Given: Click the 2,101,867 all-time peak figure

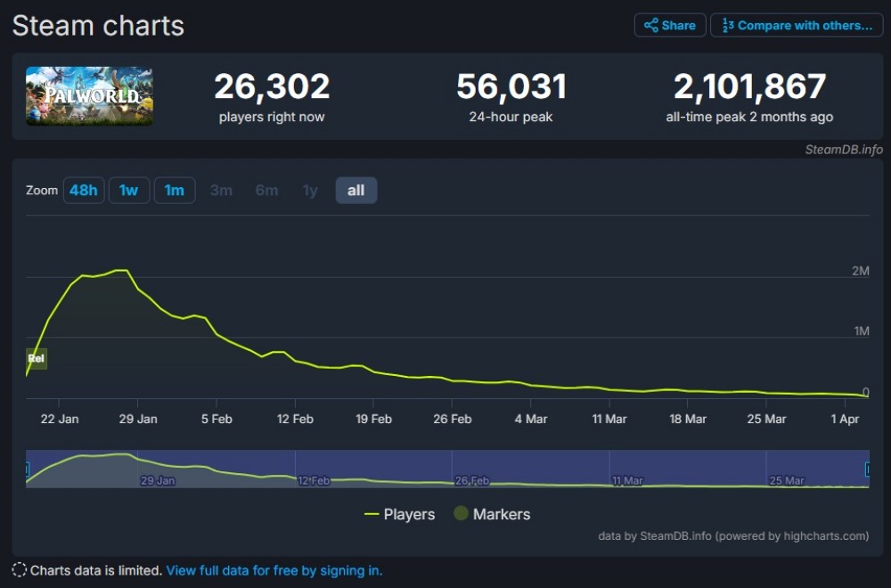Looking at the screenshot, I should (x=749, y=86).
